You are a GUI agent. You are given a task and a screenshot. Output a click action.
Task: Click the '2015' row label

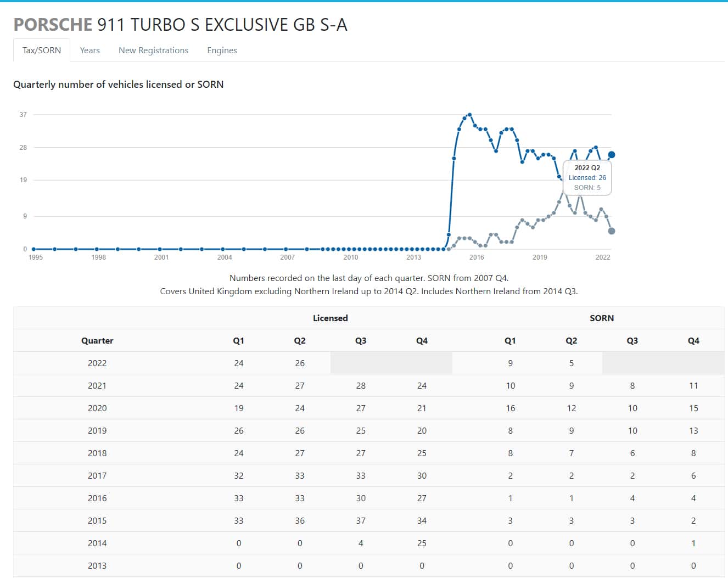pos(97,520)
